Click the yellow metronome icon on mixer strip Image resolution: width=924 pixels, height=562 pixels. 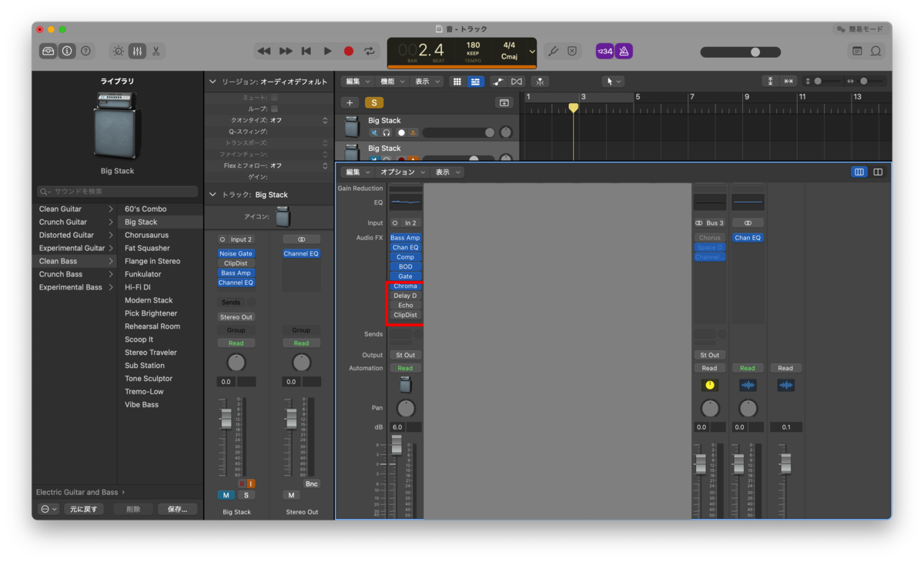[710, 385]
